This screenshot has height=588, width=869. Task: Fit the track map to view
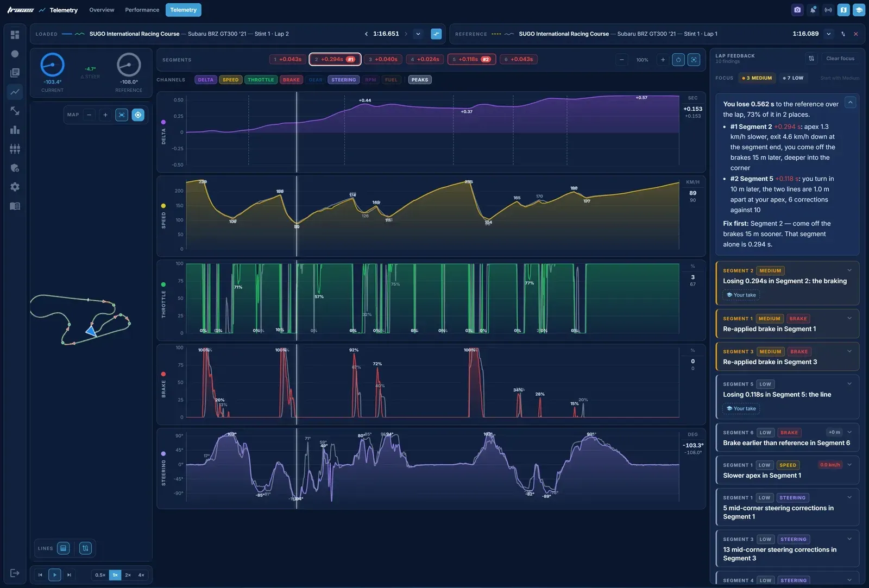pos(122,115)
